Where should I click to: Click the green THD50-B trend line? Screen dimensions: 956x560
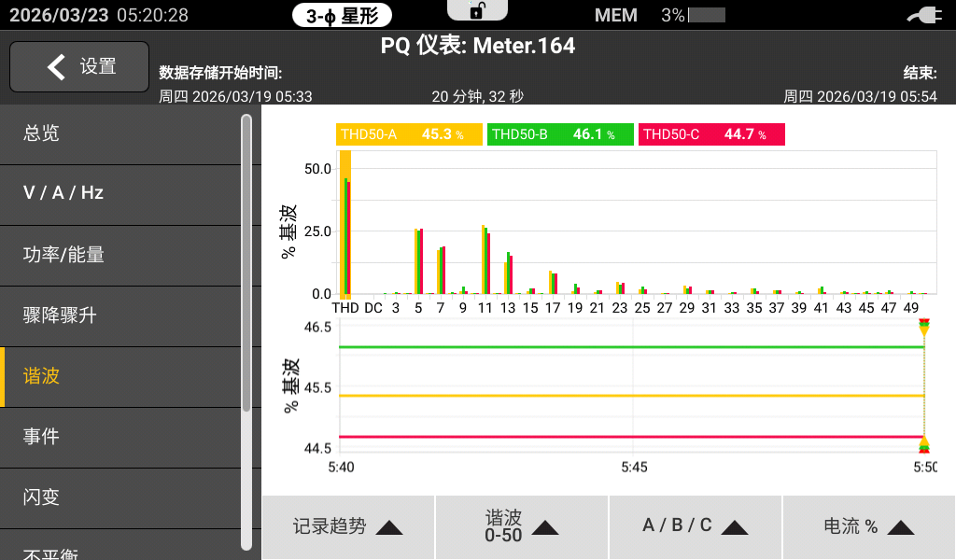(x=632, y=347)
